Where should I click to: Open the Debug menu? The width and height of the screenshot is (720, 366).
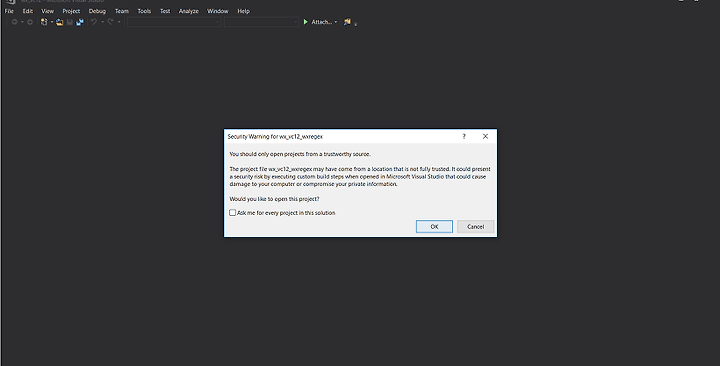(x=97, y=11)
